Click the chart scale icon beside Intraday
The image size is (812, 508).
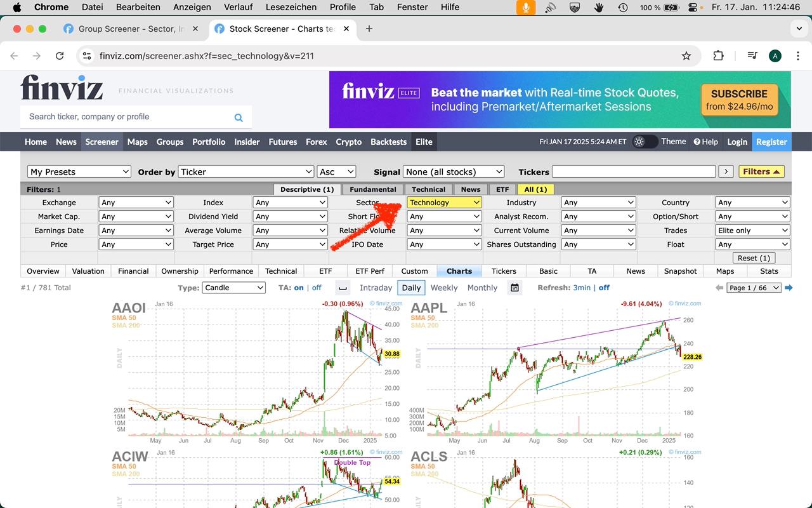pyautogui.click(x=342, y=288)
